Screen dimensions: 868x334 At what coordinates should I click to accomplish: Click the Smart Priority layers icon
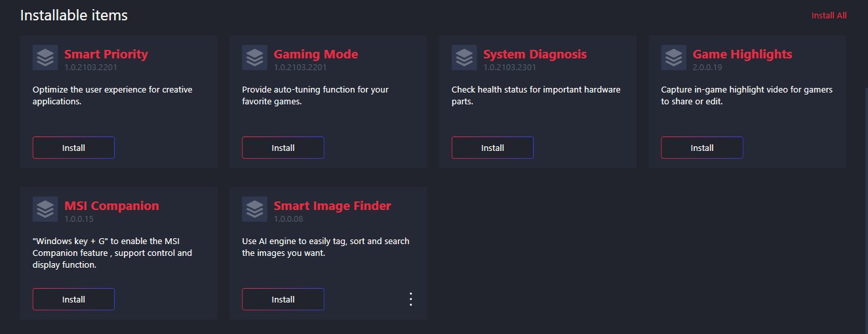[45, 58]
